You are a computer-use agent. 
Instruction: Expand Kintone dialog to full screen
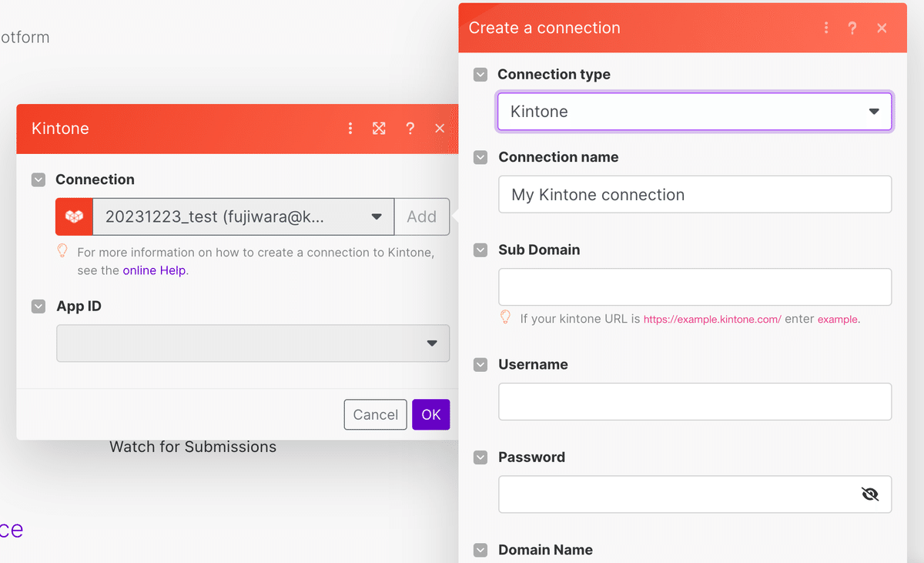coord(379,129)
